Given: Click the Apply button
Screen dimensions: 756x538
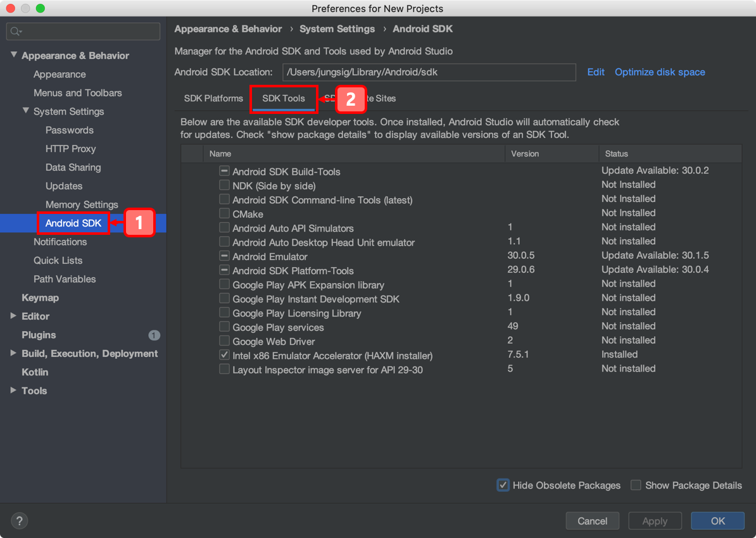Looking at the screenshot, I should [655, 521].
